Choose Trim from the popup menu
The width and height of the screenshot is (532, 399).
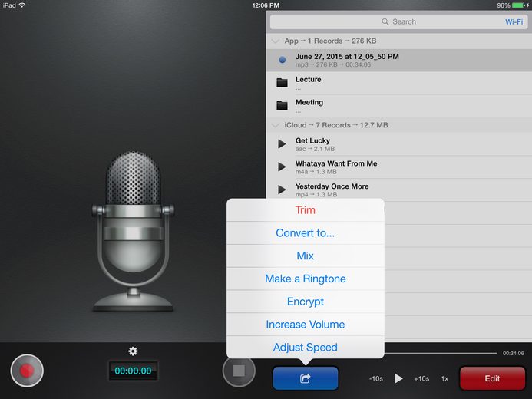click(x=306, y=210)
